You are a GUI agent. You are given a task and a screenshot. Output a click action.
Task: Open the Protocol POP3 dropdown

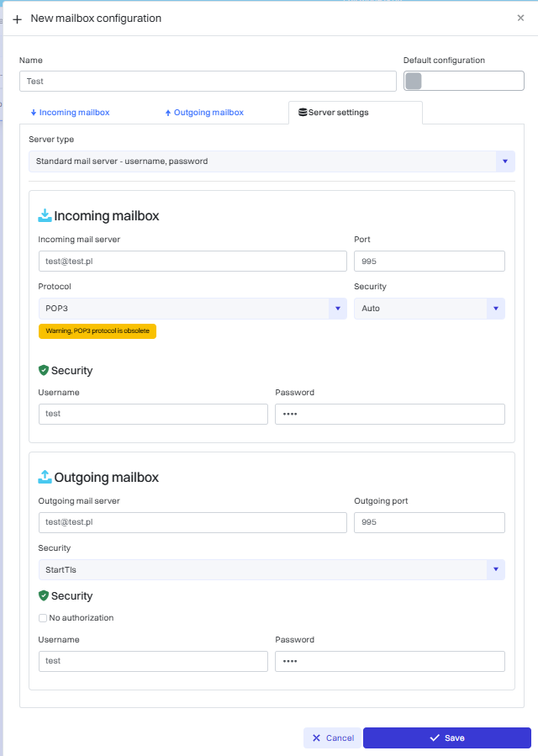click(x=337, y=309)
